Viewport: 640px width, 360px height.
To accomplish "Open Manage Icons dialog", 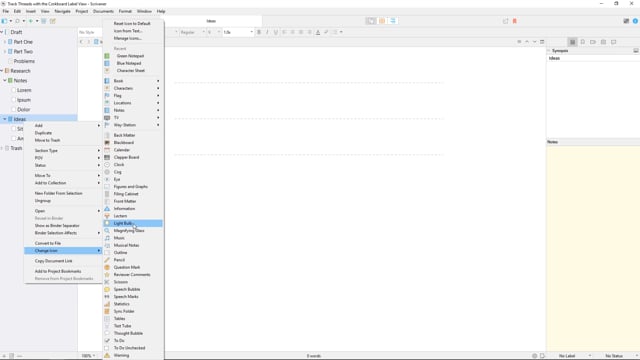I will coord(133,38).
